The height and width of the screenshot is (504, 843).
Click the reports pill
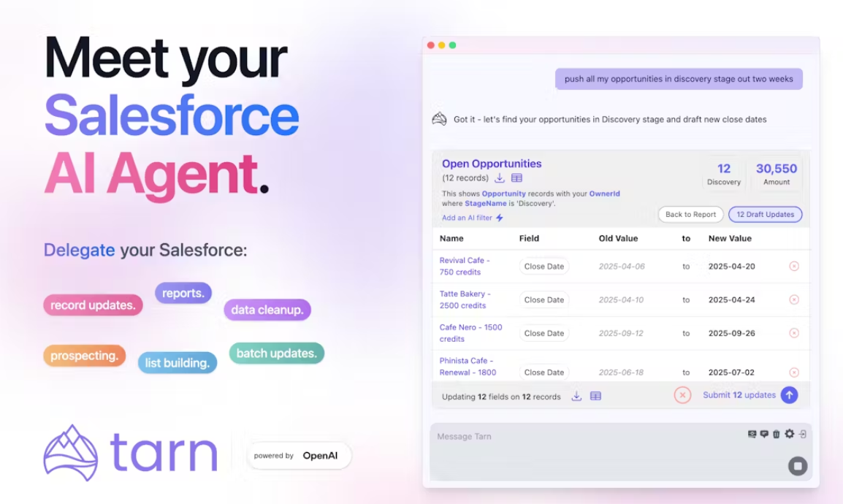183,293
